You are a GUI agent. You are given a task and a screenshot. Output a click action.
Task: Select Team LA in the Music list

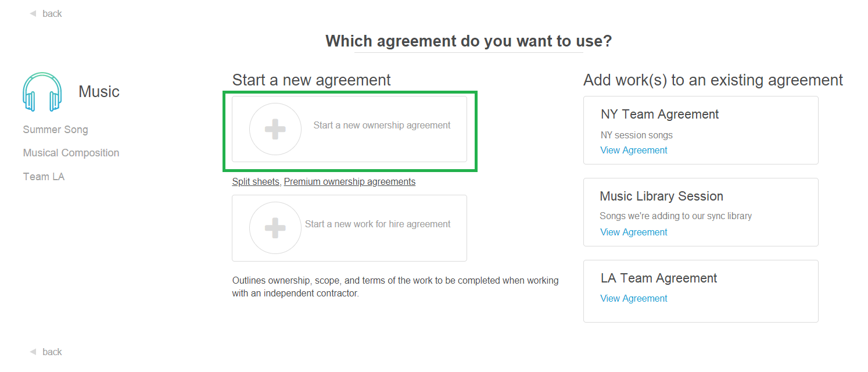44,177
